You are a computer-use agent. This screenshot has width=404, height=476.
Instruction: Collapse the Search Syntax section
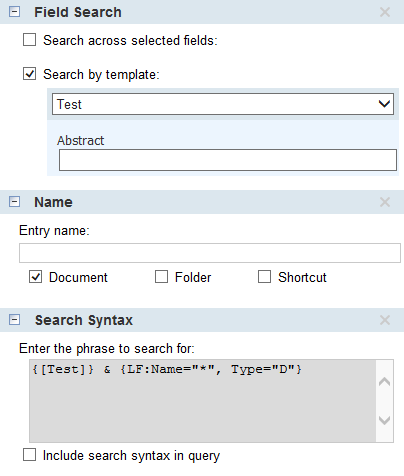pyautogui.click(x=14, y=320)
